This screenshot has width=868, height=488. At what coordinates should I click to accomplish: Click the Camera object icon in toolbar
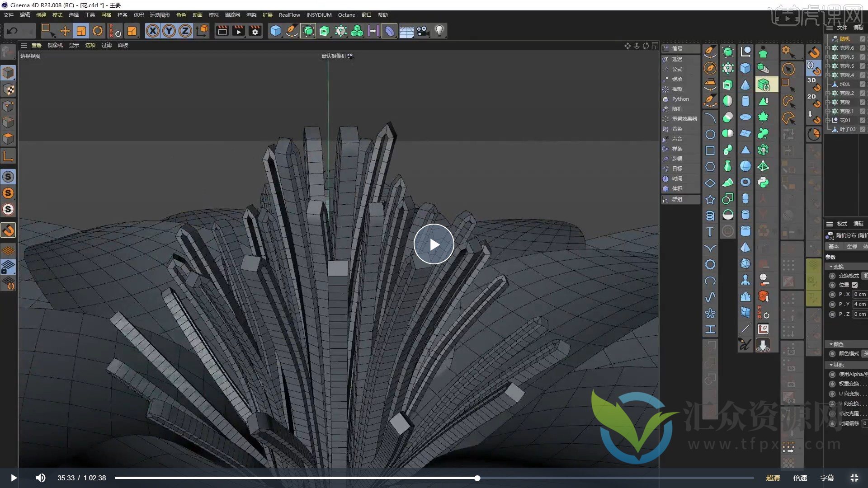coord(423,31)
